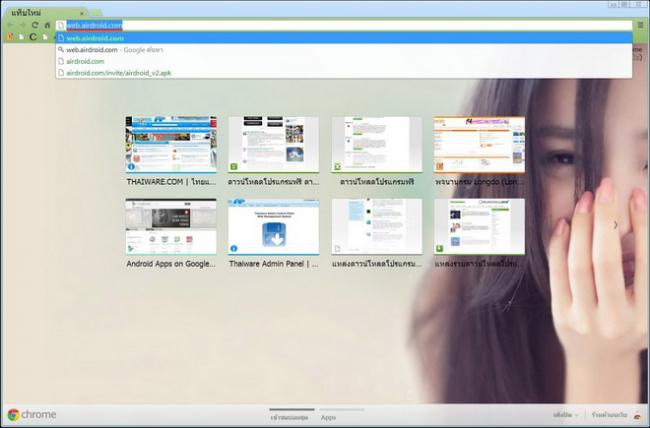Open THAIWARE.COM thumbnail

coord(171,144)
